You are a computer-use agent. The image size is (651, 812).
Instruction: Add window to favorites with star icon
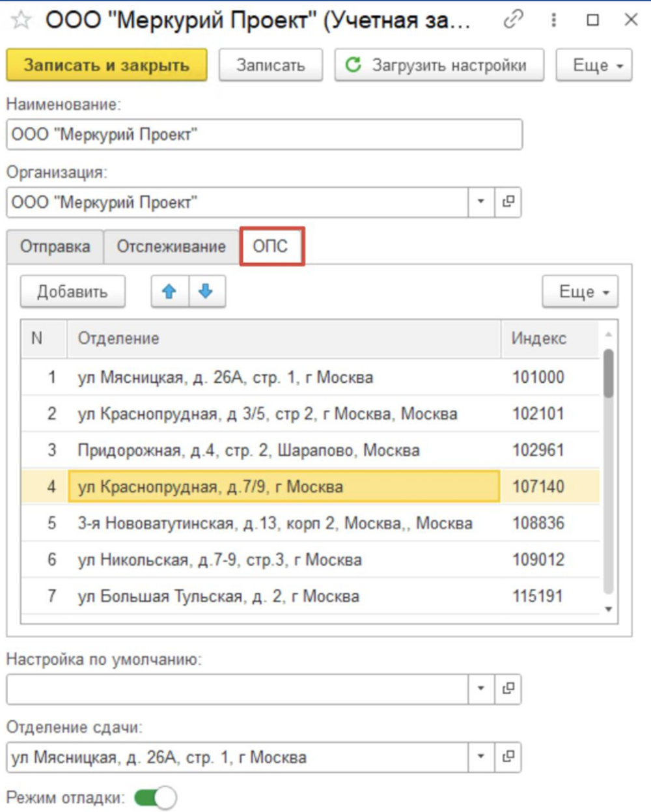pos(21,20)
